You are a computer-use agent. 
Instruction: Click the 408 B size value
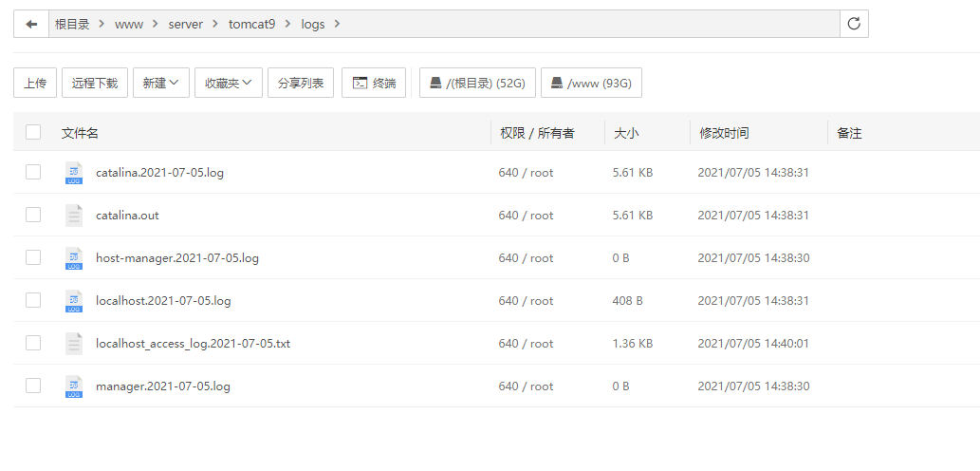(627, 301)
